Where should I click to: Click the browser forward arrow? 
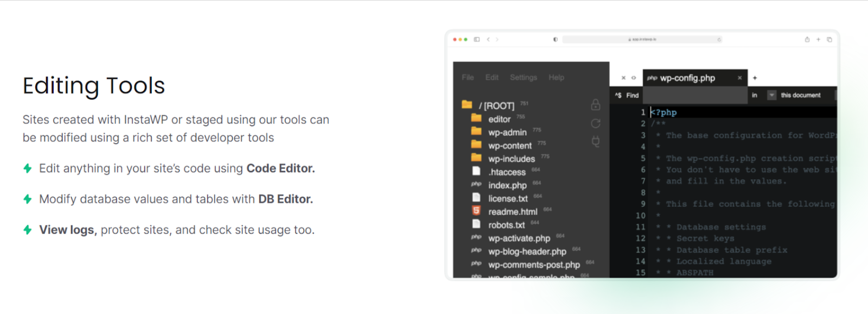click(x=497, y=39)
